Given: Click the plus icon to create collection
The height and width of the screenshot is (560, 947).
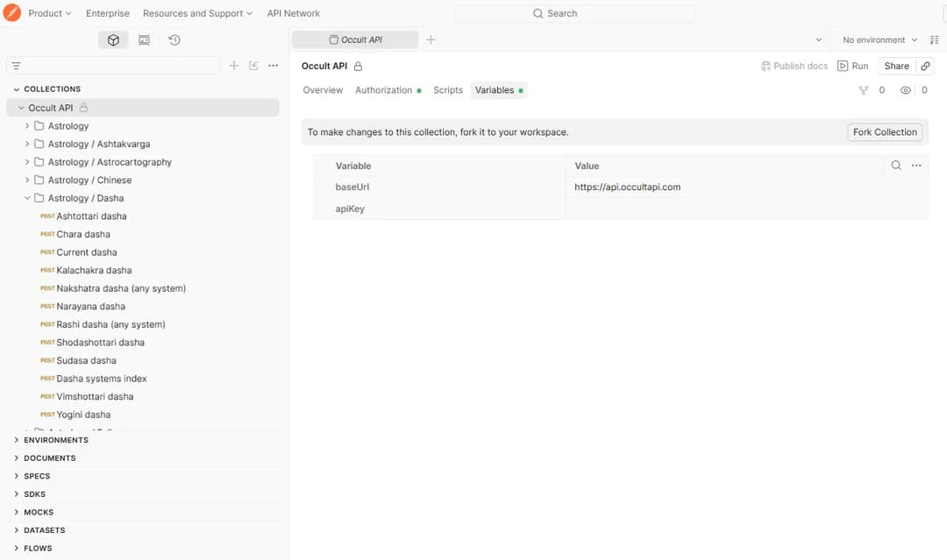Looking at the screenshot, I should tap(234, 65).
